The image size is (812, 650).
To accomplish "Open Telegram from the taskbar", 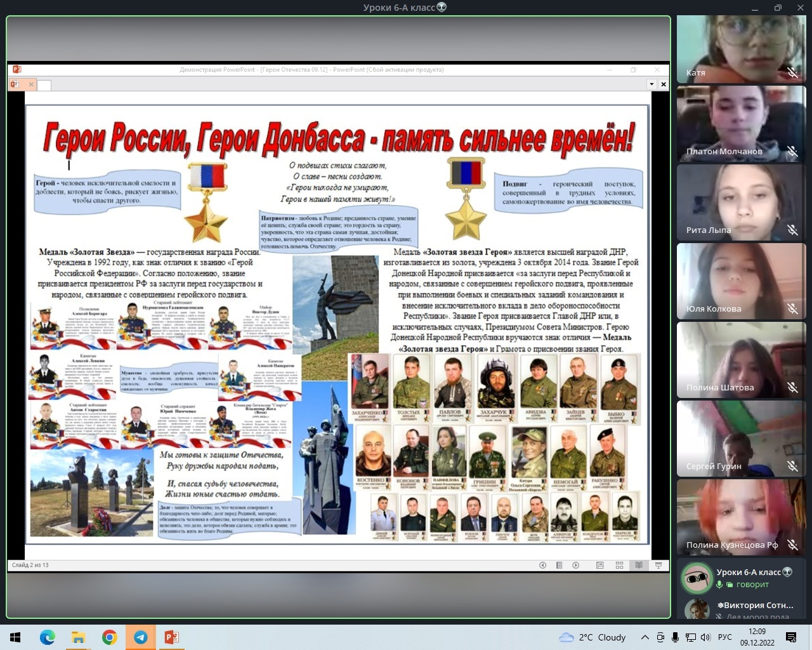I will 141,637.
